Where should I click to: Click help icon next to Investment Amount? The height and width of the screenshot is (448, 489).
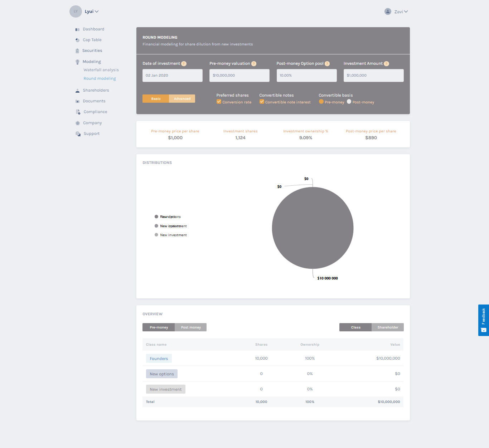coord(386,64)
